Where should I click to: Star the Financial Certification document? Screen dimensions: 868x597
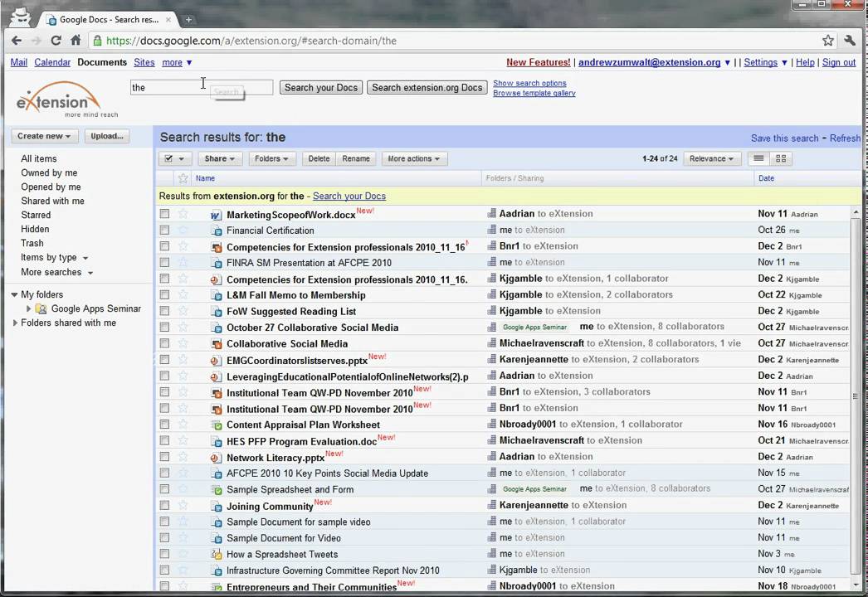click(x=183, y=231)
